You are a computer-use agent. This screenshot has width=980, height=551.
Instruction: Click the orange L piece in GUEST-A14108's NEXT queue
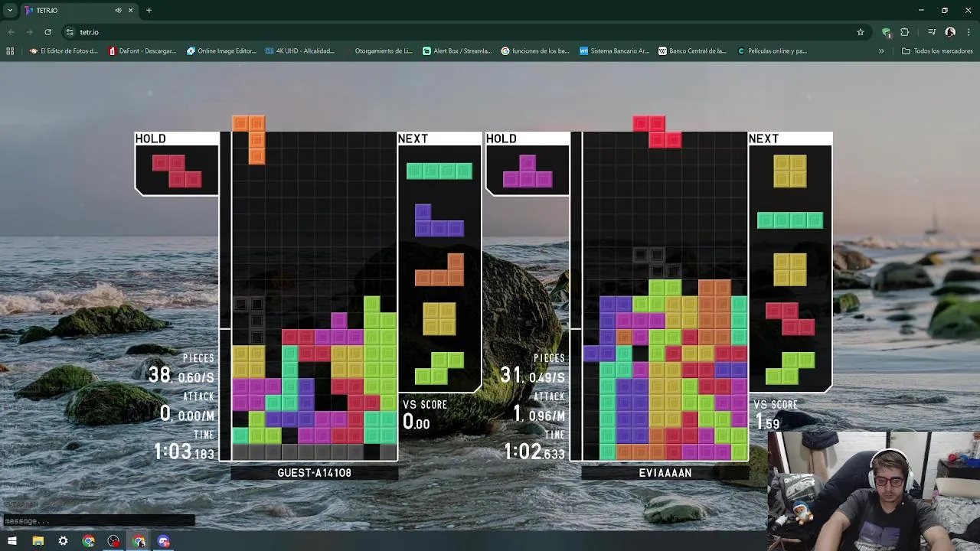point(439,269)
